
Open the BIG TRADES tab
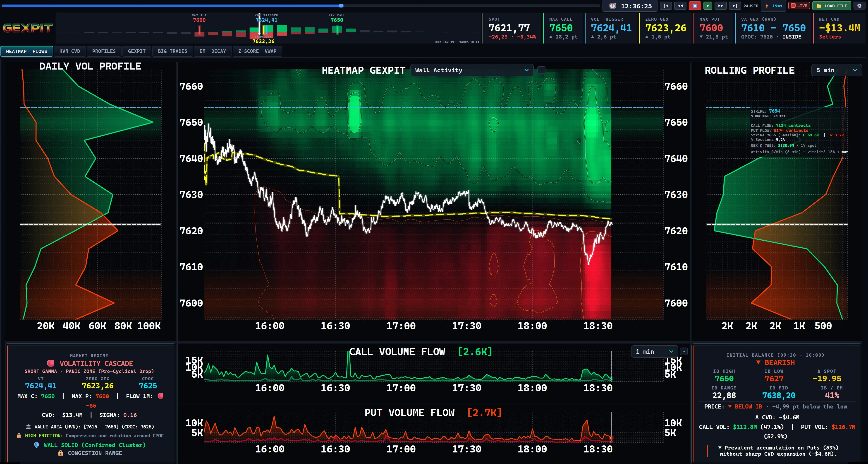[172, 51]
